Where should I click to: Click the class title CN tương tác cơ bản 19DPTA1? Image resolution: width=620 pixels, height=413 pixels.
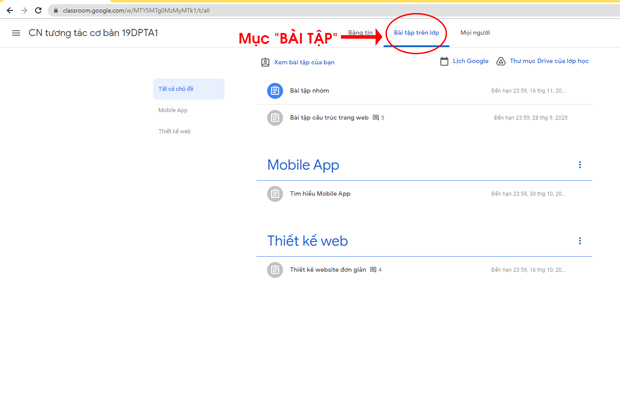(x=93, y=33)
